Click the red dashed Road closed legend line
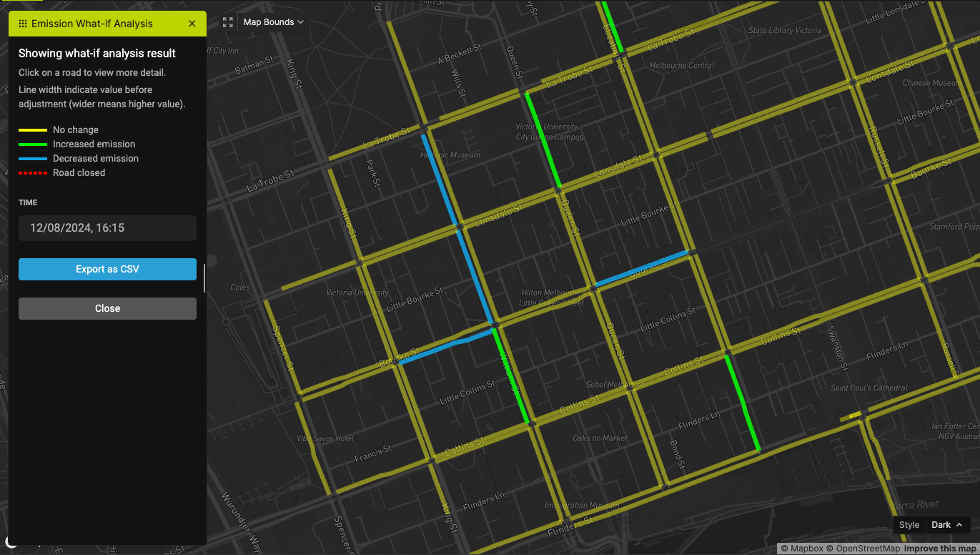Image resolution: width=980 pixels, height=555 pixels. [33, 173]
